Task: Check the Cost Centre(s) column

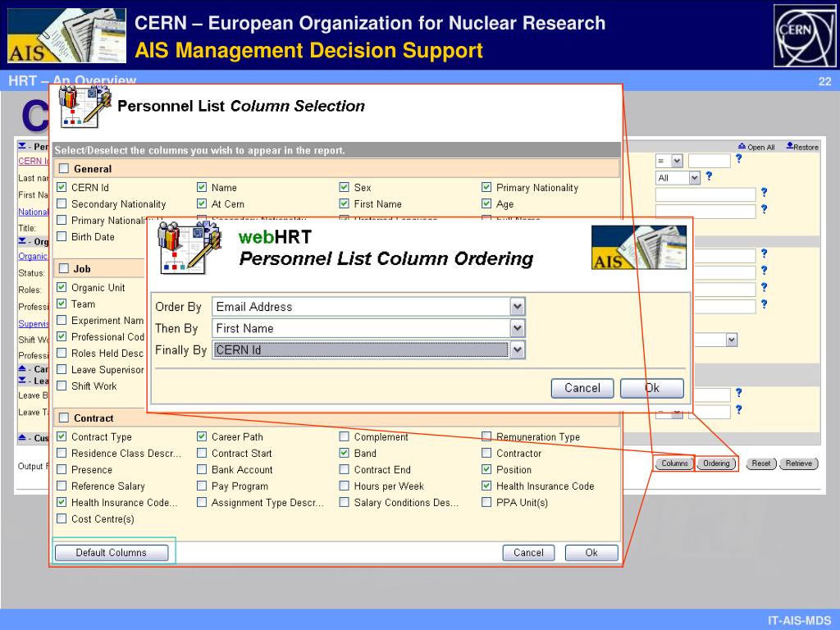Action: click(x=62, y=518)
